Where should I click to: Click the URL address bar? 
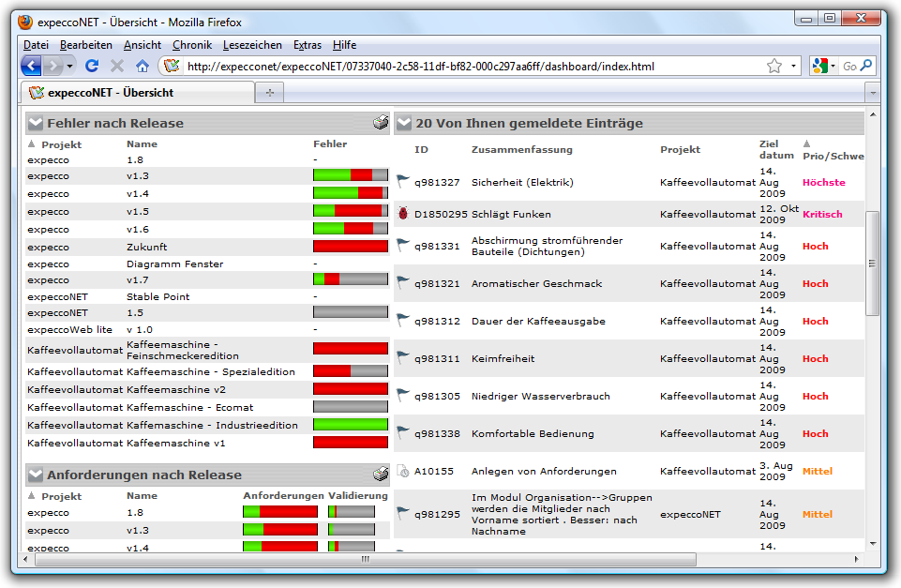pos(469,67)
